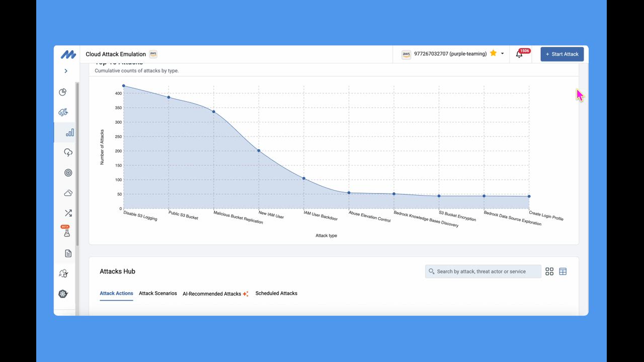The image size is (644, 362).
Task: Open the beta flask lab sidebar icon
Action: coord(66,231)
